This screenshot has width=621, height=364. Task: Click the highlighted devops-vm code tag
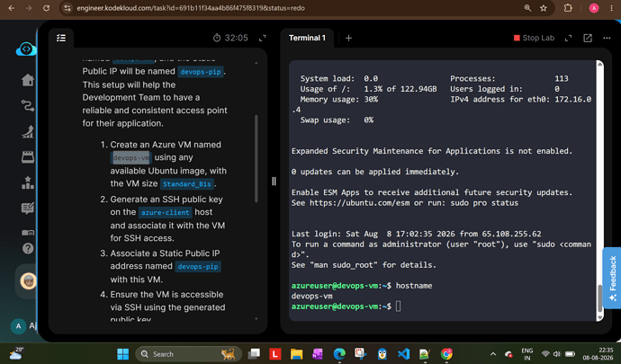(x=131, y=158)
